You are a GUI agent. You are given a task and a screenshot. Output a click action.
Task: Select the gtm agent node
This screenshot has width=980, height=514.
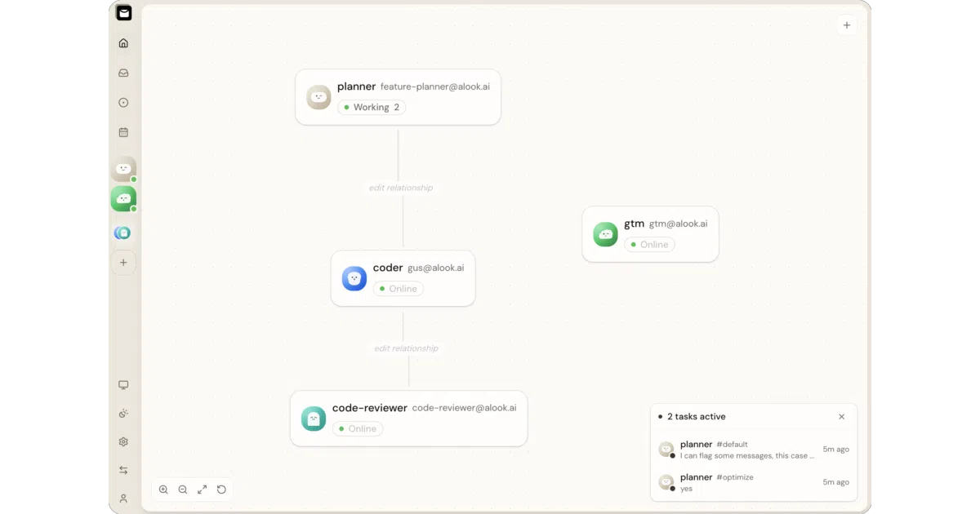[x=651, y=234]
